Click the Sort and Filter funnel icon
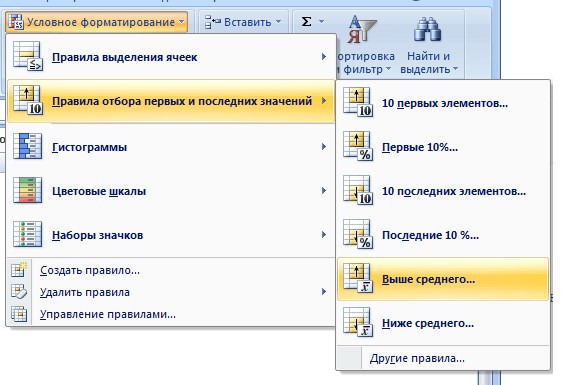The image size is (566, 385). 362,30
